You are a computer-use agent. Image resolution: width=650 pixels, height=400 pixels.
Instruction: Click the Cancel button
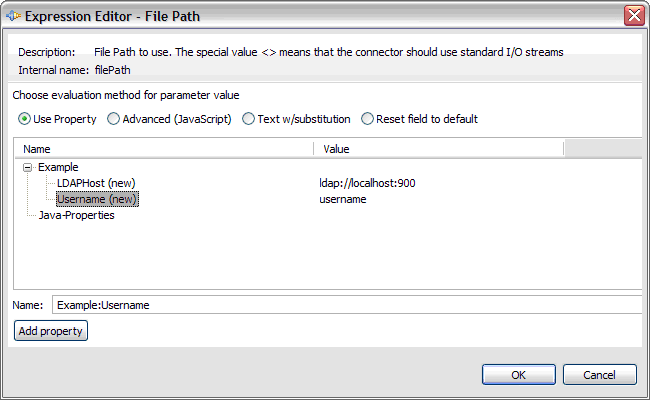coord(599,375)
